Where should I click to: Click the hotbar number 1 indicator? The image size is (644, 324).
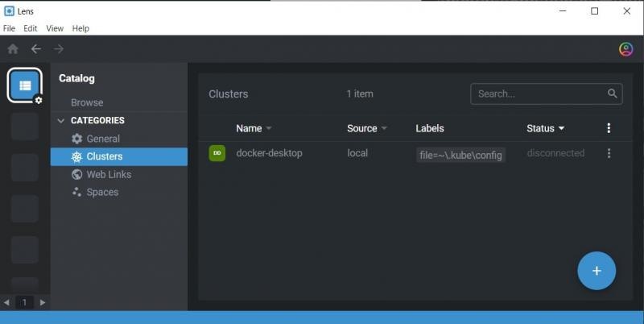(24, 302)
